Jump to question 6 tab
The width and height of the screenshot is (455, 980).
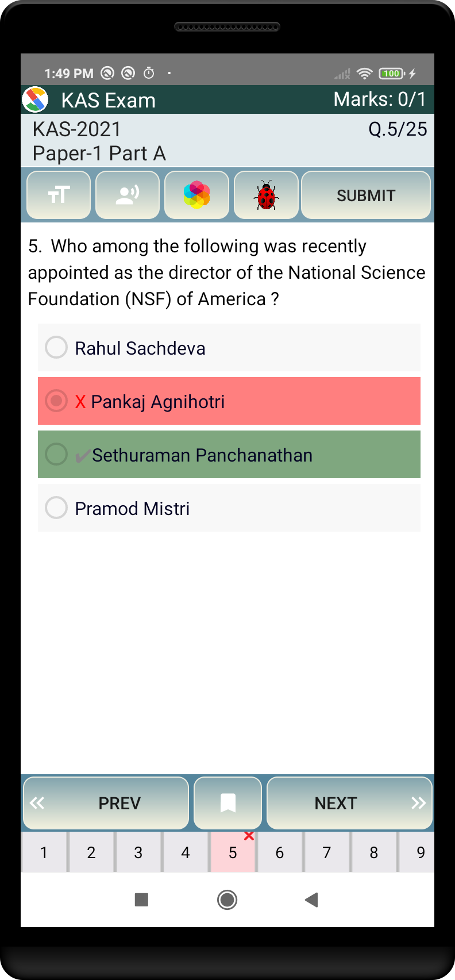pos(280,852)
